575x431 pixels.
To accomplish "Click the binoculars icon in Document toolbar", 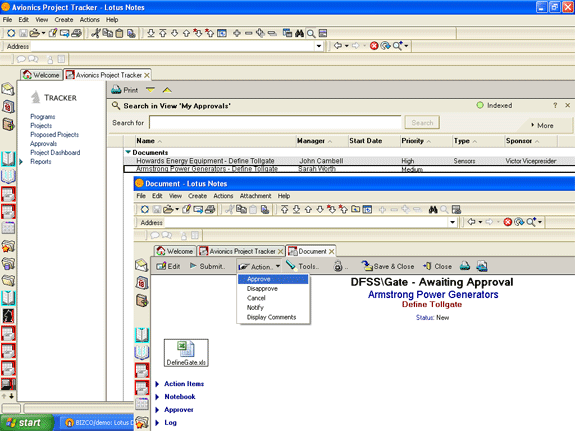I will (433, 210).
